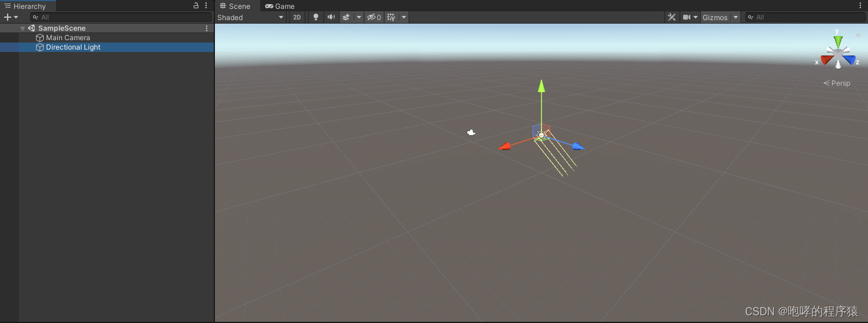Click the red X axis cone on orientation gizmo
This screenshot has height=323, width=868.
[x=825, y=60]
